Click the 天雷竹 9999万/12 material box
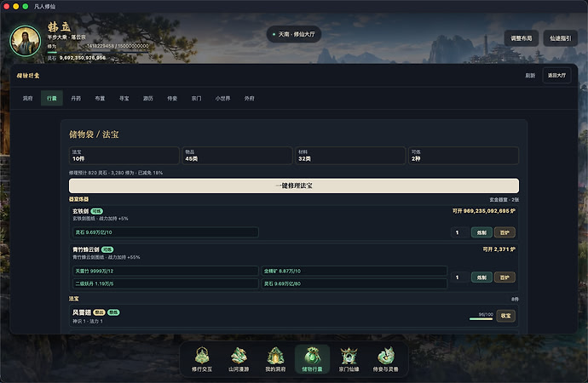The image size is (588, 383). tap(165, 271)
